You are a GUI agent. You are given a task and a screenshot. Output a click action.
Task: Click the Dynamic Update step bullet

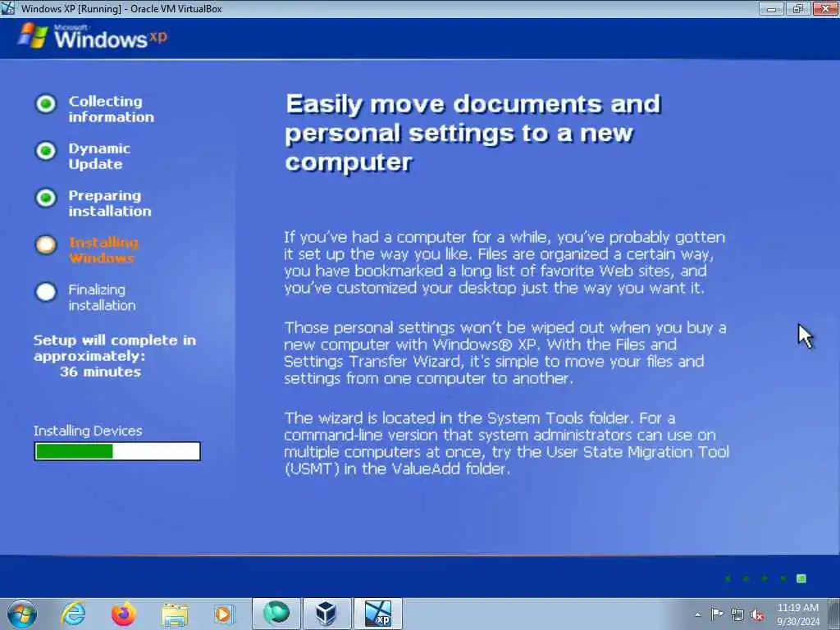46,151
